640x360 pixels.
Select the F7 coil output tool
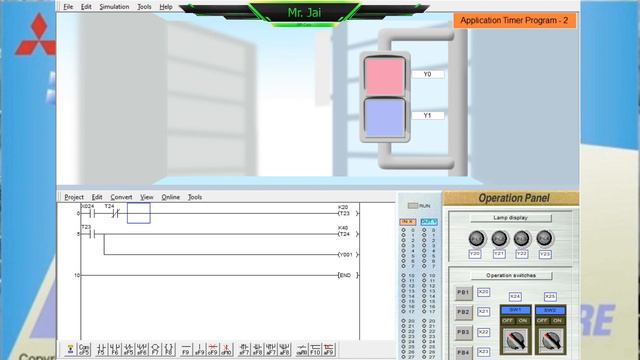[155, 349]
